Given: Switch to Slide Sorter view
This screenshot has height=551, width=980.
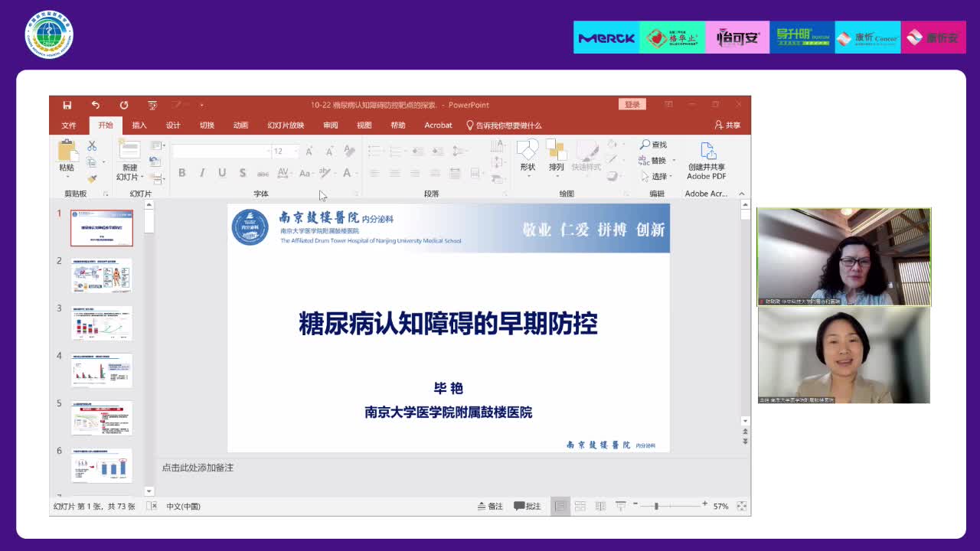Looking at the screenshot, I should click(580, 506).
